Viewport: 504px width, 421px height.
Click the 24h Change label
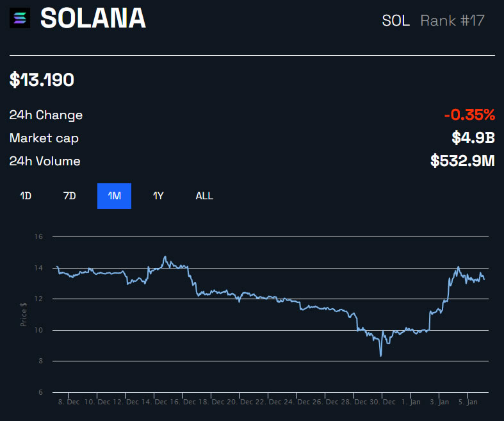point(46,115)
